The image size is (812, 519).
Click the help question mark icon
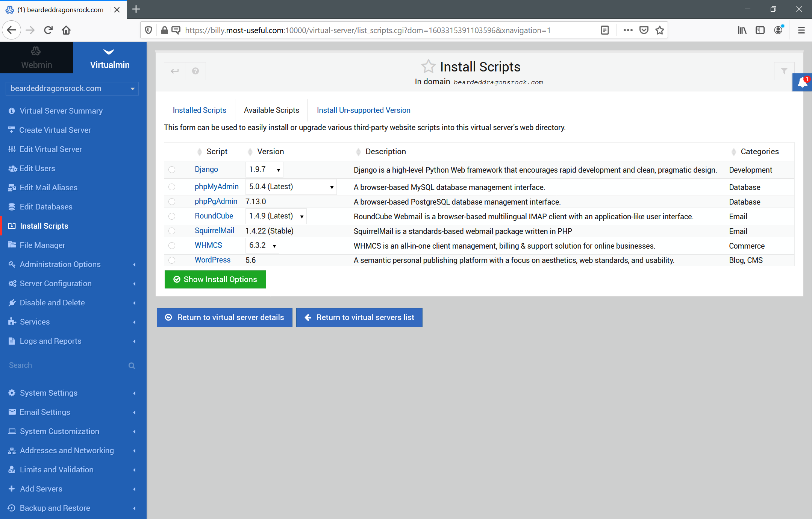[x=195, y=71]
